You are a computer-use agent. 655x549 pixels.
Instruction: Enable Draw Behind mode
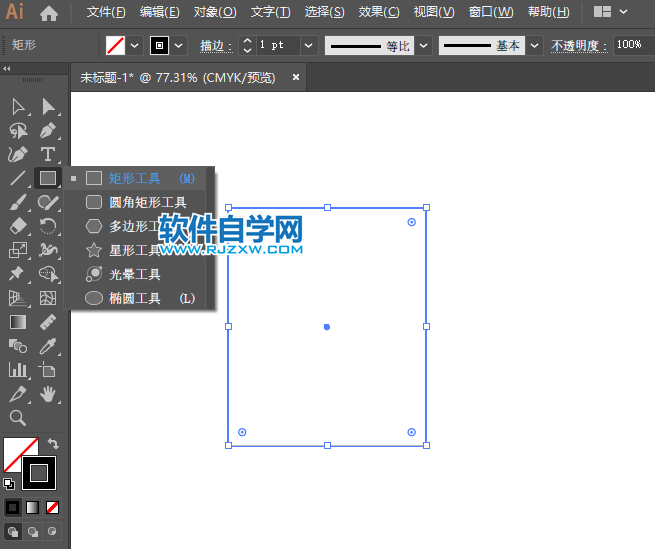(32, 531)
